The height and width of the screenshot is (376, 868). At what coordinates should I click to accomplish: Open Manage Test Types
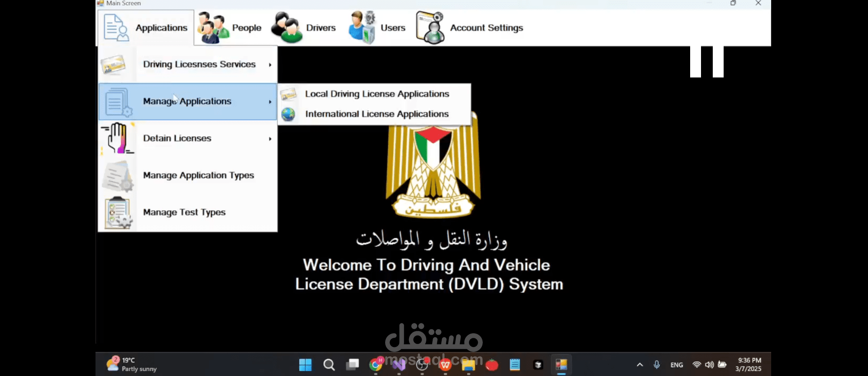click(x=187, y=212)
